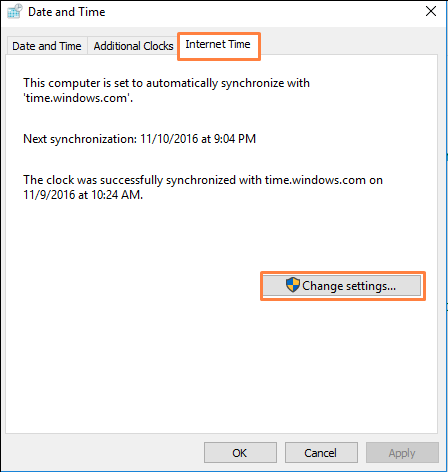Open Change settings for Internet time
Screen dimensions: 448x472
pyautogui.click(x=342, y=286)
